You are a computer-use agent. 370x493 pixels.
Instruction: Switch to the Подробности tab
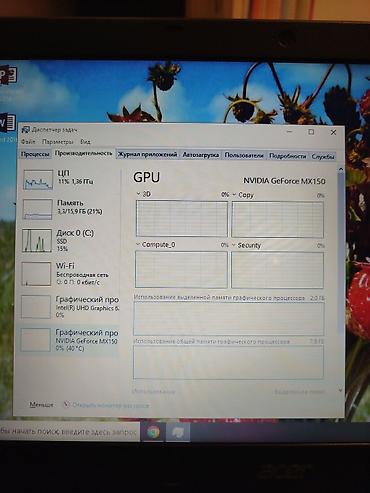287,156
